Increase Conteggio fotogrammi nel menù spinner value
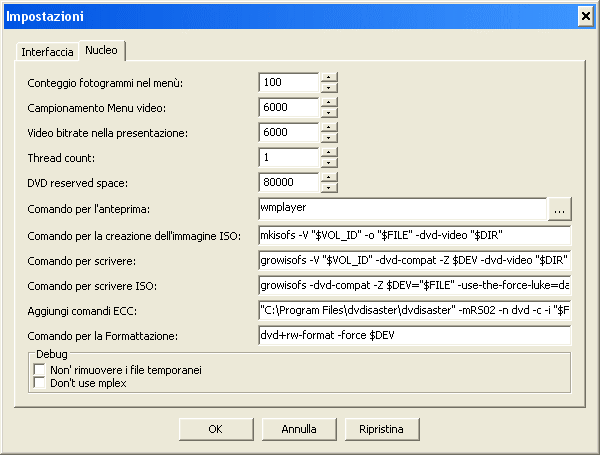This screenshot has height=455, width=600. pyautogui.click(x=328, y=77)
